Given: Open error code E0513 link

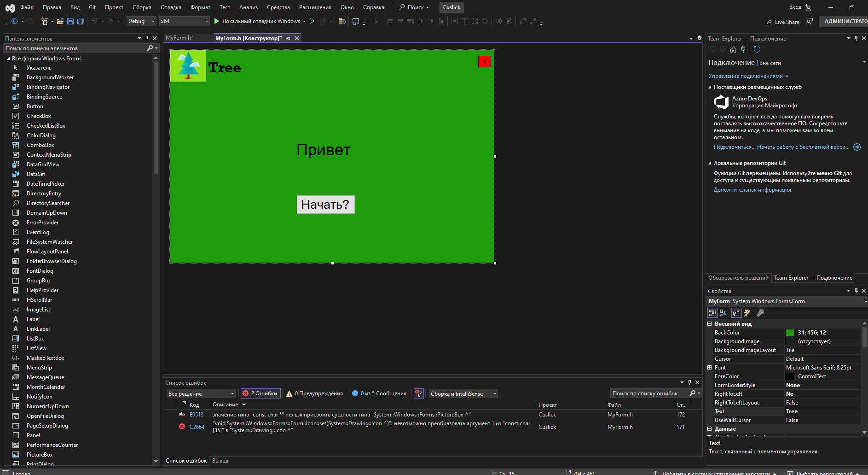Looking at the screenshot, I should tap(197, 415).
